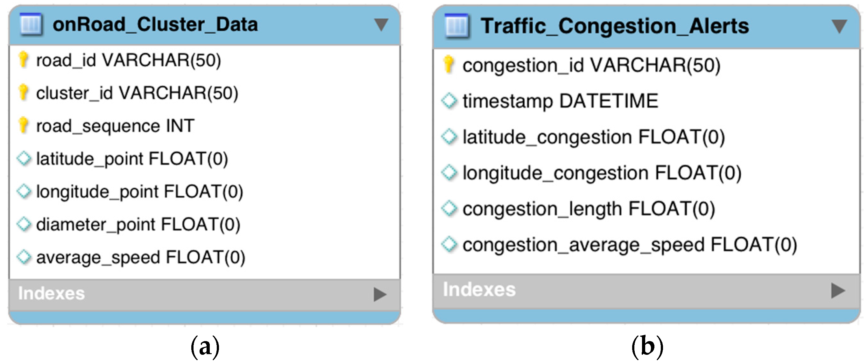Click the diamond icon beside average_speed FLOAT(0)

(24, 257)
